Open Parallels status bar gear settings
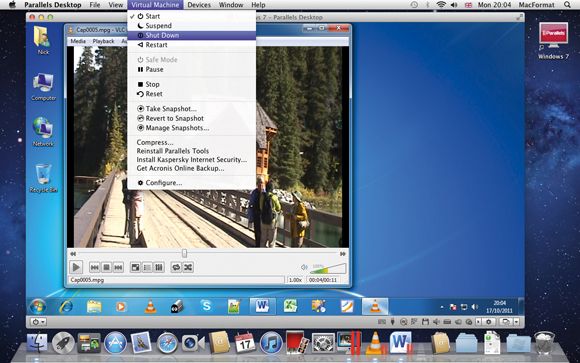Image resolution: width=580 pixels, height=363 pixels. pos(488,322)
